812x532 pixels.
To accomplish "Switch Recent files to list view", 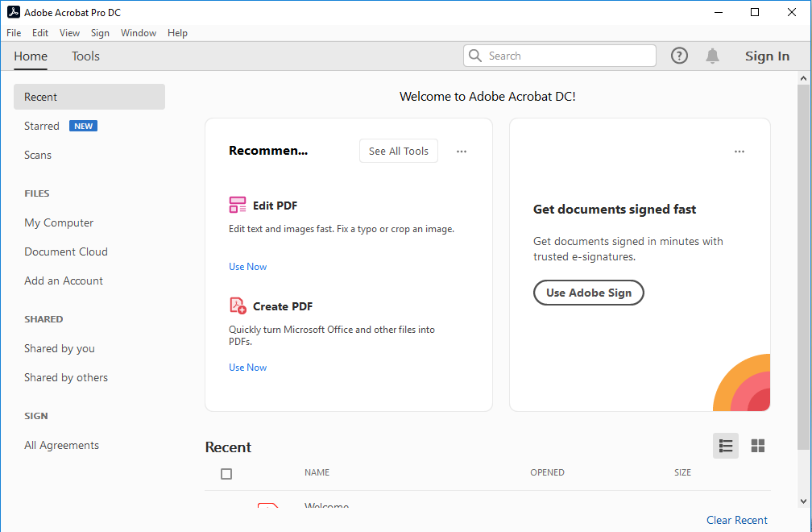I will 725,445.
